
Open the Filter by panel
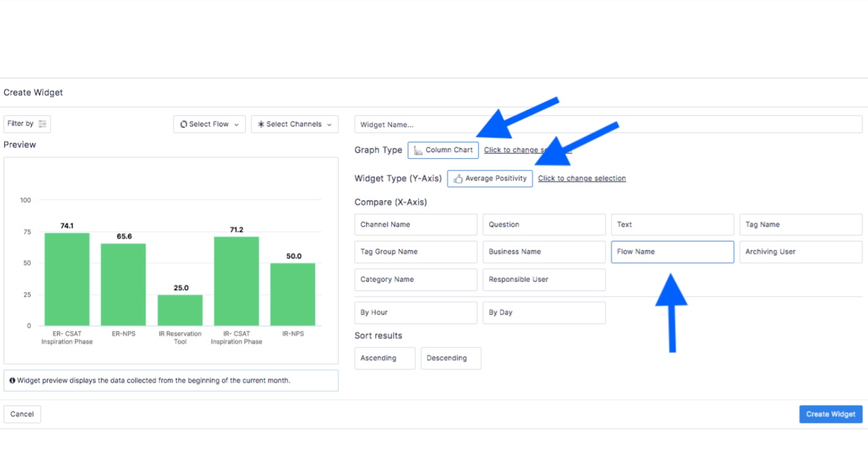[x=27, y=123]
